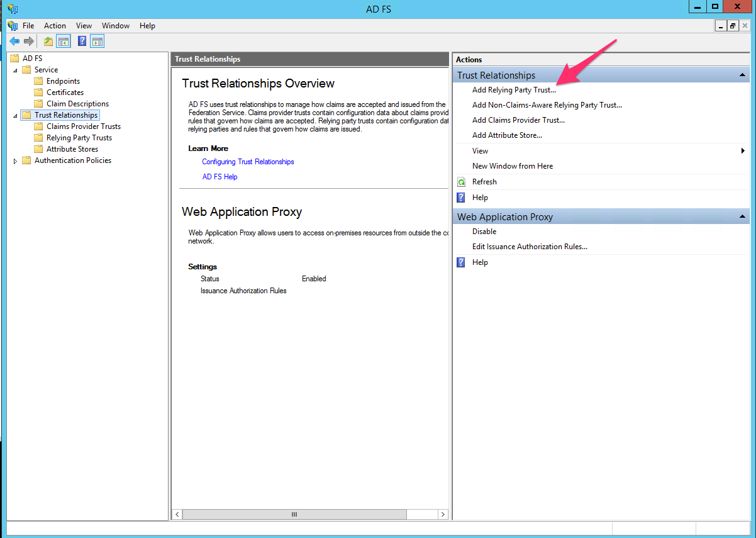Open Configuring Trust Relationships link

pos(248,162)
